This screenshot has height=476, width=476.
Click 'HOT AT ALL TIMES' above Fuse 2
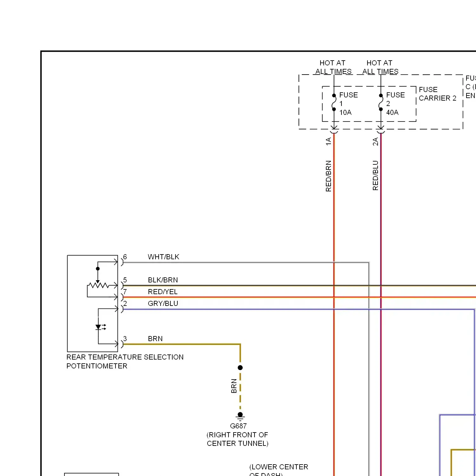point(380,67)
